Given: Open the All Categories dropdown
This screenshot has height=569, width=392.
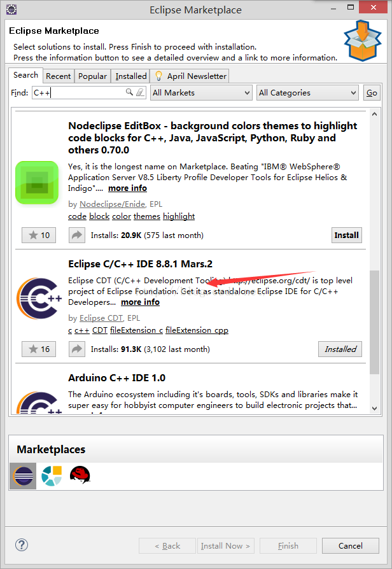Looking at the screenshot, I should point(308,93).
